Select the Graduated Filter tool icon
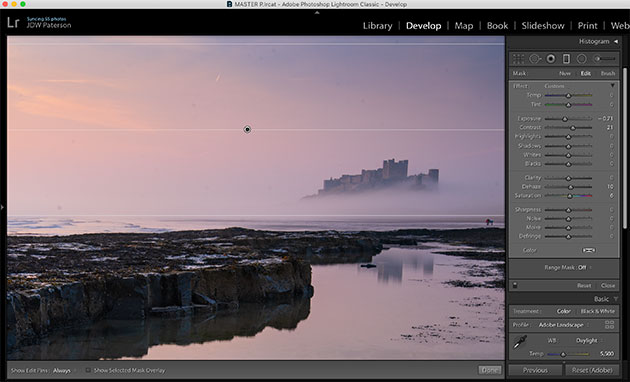Viewport: 630px width, 382px height. click(566, 59)
